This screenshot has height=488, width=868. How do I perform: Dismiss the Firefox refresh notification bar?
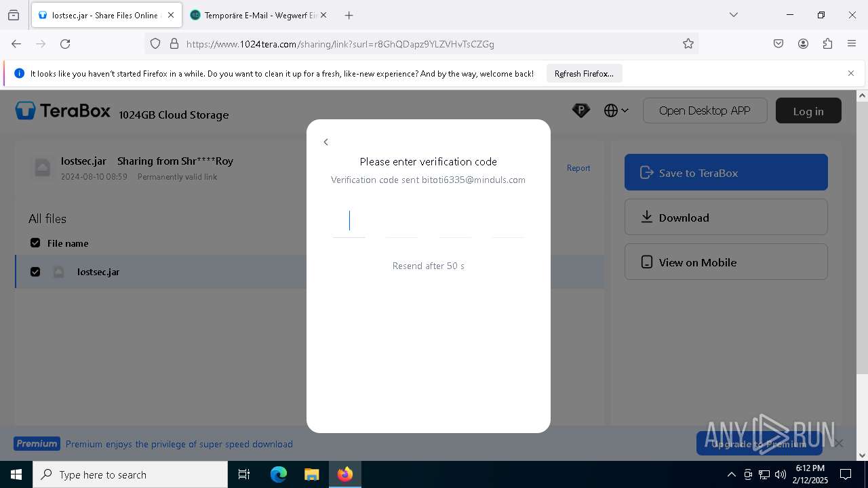tap(851, 73)
